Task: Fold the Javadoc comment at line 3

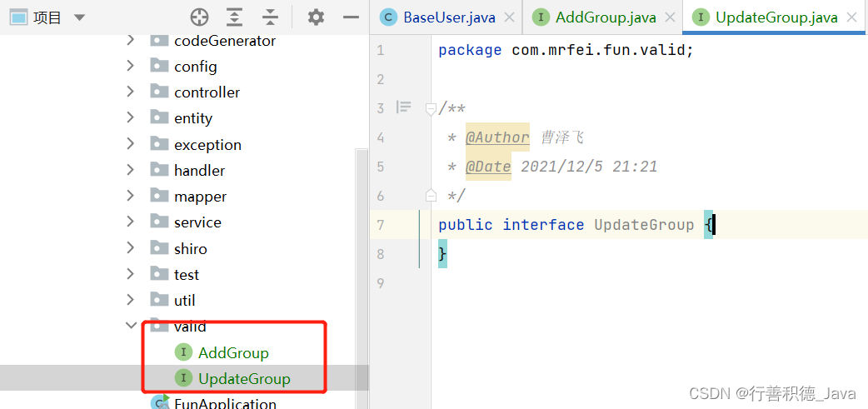Action: [x=431, y=109]
